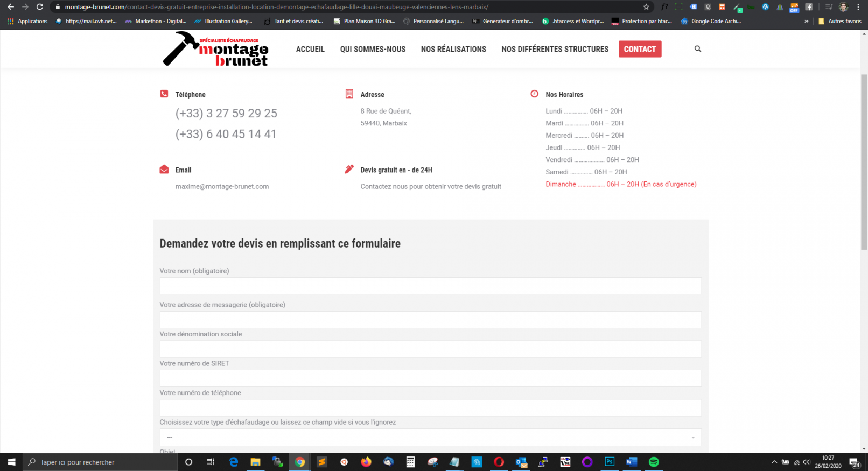The image size is (868, 471).
Task: Go to the Accueil menu item
Action: click(310, 49)
